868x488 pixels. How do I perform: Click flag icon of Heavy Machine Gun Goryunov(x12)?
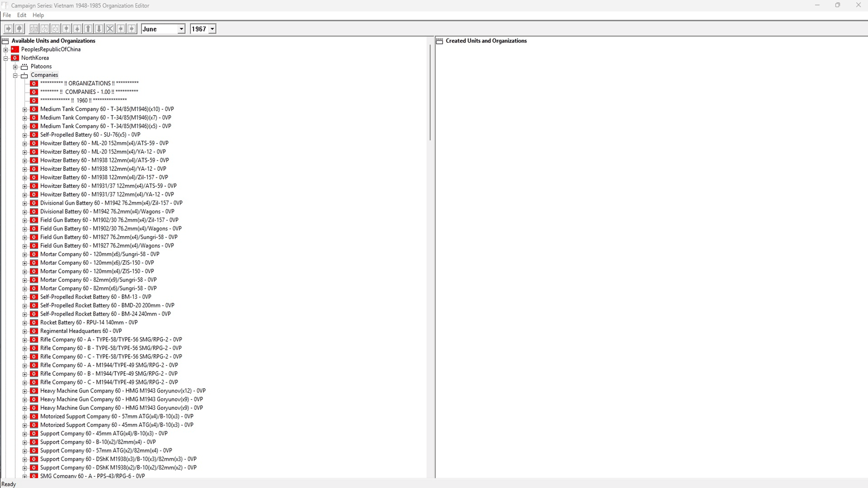pos(34,391)
